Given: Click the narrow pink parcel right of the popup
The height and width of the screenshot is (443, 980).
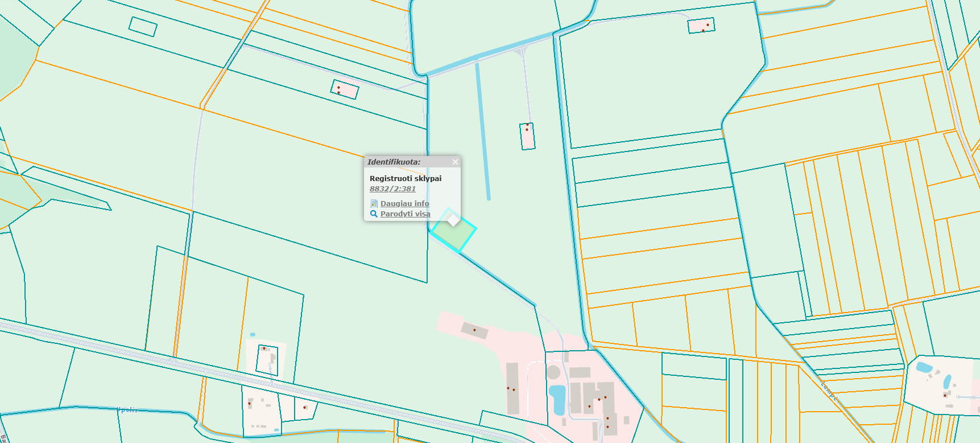Looking at the screenshot, I should 527,137.
